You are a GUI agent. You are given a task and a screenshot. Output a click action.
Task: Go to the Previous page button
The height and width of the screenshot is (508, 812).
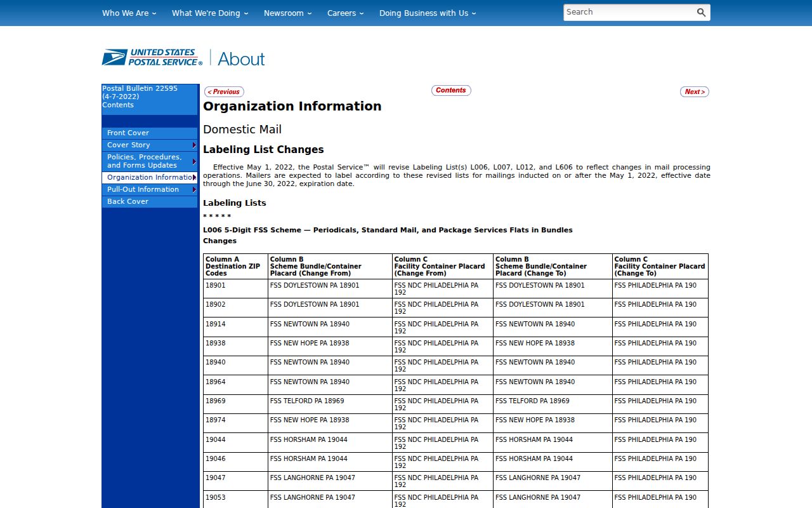coord(224,91)
